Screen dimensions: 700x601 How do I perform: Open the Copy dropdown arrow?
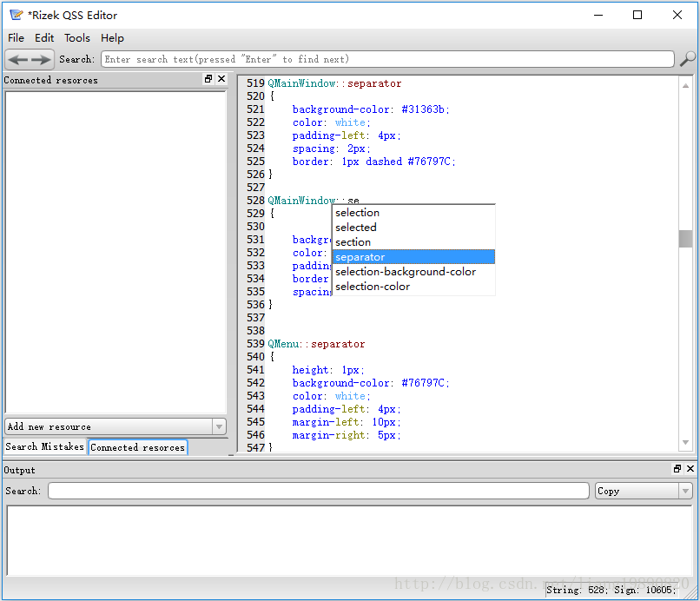pos(685,492)
